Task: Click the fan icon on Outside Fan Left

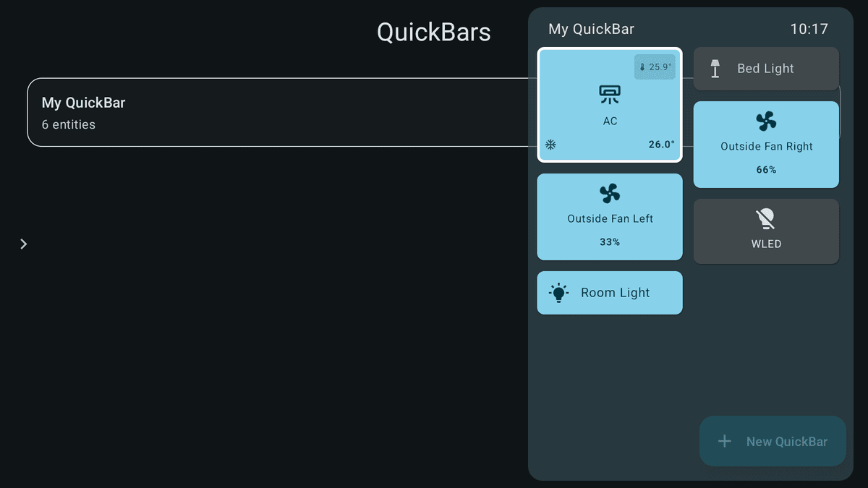Action: click(610, 192)
